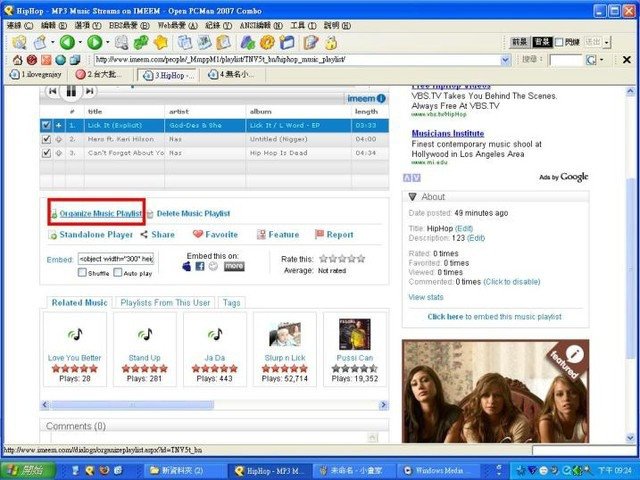Uncheck the Can't Forget About You checkbox
Viewport: 640px width, 480px height.
point(46,153)
